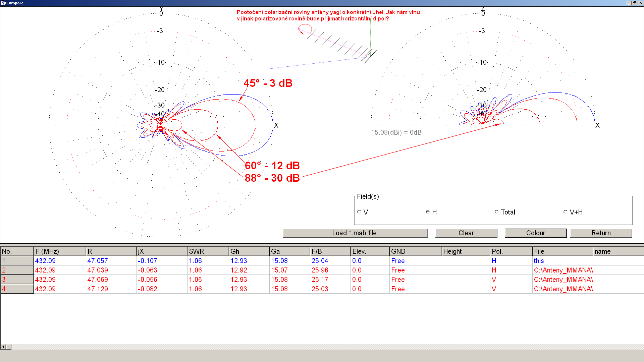Click the Compare window title icon

click(x=3, y=3)
